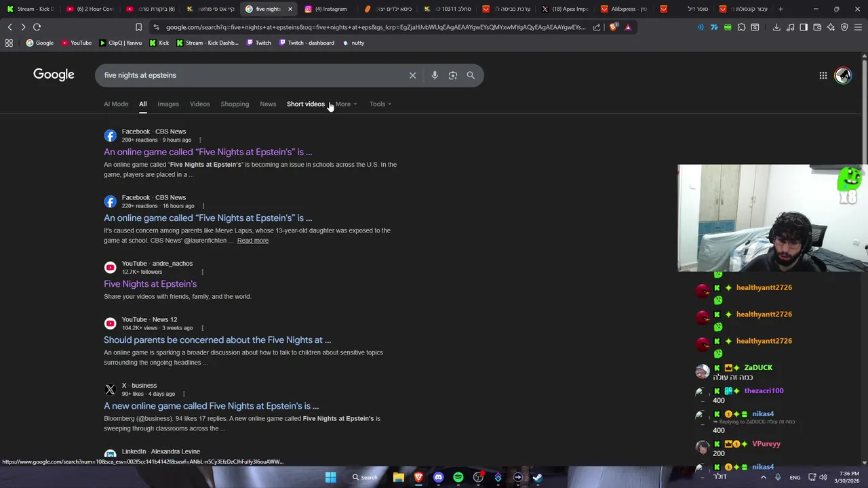Screen dimensions: 868x488
Task: Open the Windows Start button
Action: click(330, 477)
